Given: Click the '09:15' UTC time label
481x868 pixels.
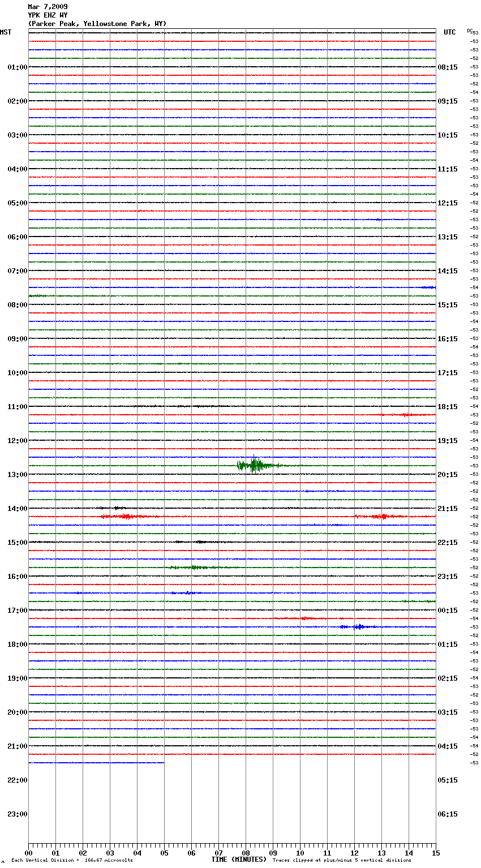Looking at the screenshot, I should coord(448,101).
